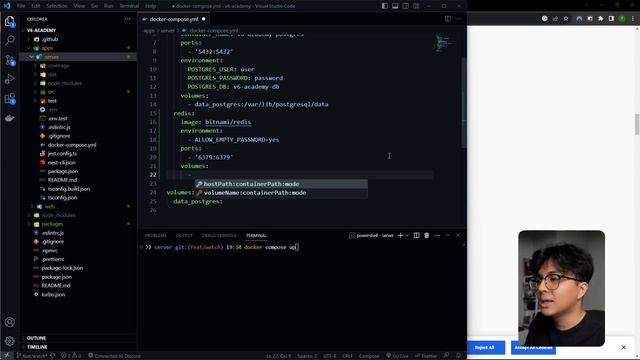The image size is (640, 360).
Task: Open the Extensions view
Action: click(10, 98)
